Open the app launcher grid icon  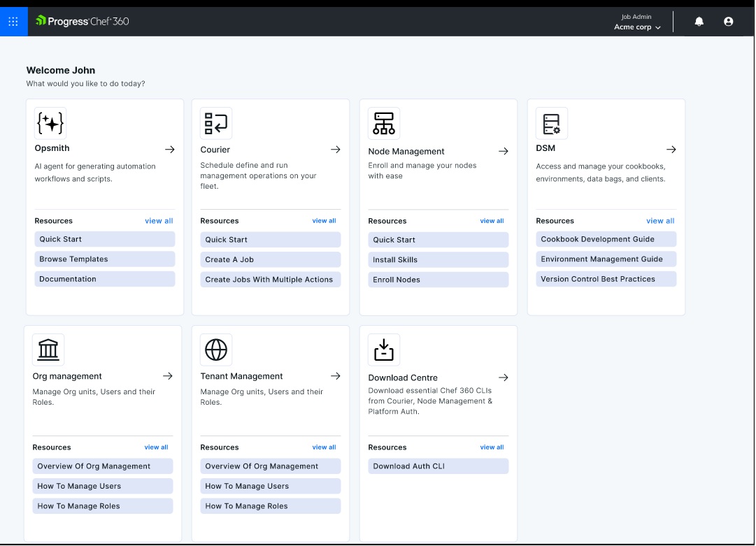(13, 21)
